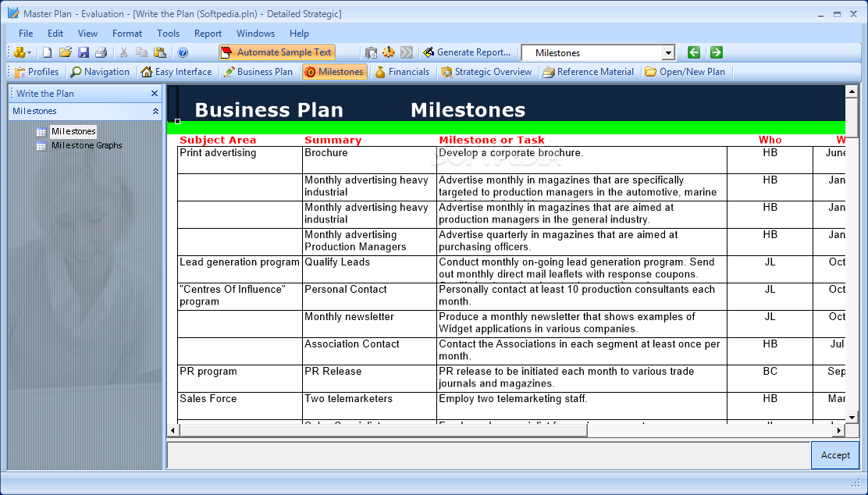Click the vertical scrollbar down arrow
The width and height of the screenshot is (868, 495).
852,417
